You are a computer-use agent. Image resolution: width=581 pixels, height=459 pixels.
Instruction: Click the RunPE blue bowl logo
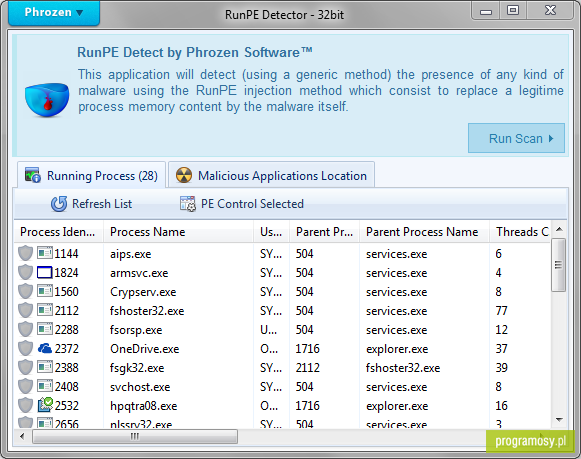click(47, 99)
